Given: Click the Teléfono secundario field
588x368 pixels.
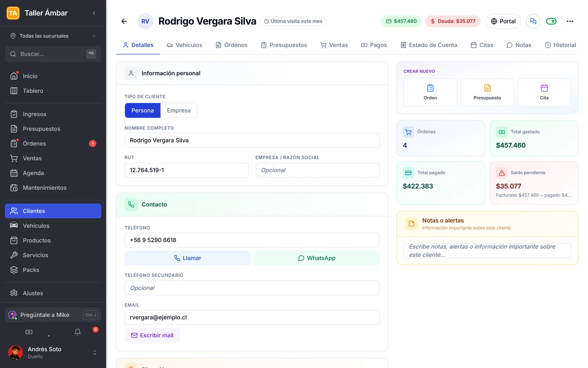Looking at the screenshot, I should click(252, 288).
